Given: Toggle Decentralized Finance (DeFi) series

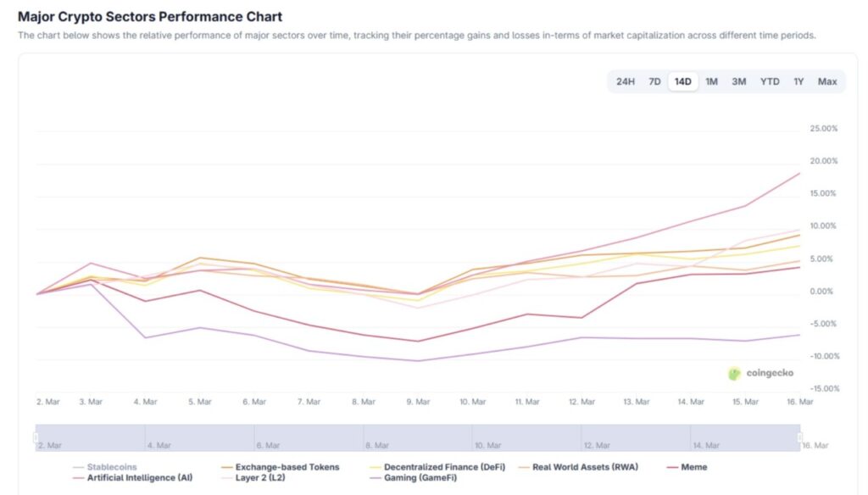Looking at the screenshot, I should (x=441, y=467).
